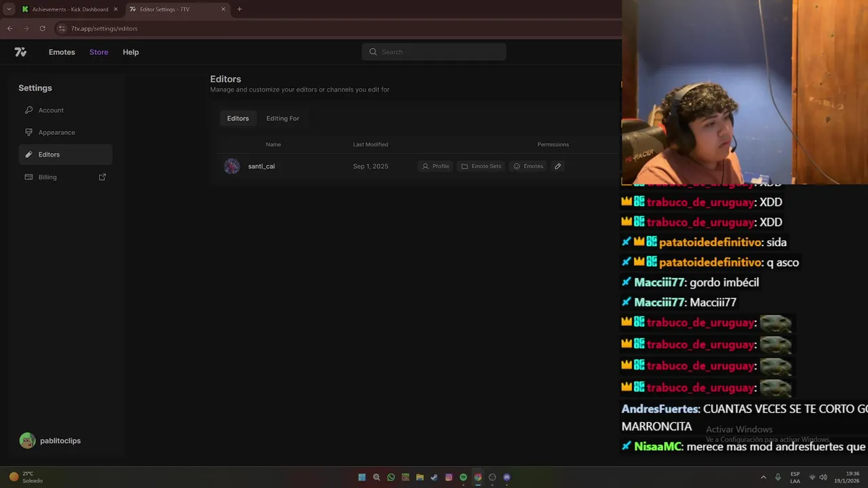Open Billing settings
Image resolution: width=868 pixels, height=488 pixels.
(x=66, y=177)
